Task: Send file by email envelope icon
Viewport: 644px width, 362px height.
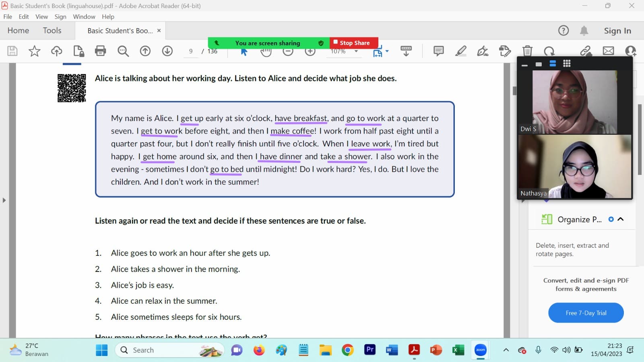Action: click(x=608, y=51)
